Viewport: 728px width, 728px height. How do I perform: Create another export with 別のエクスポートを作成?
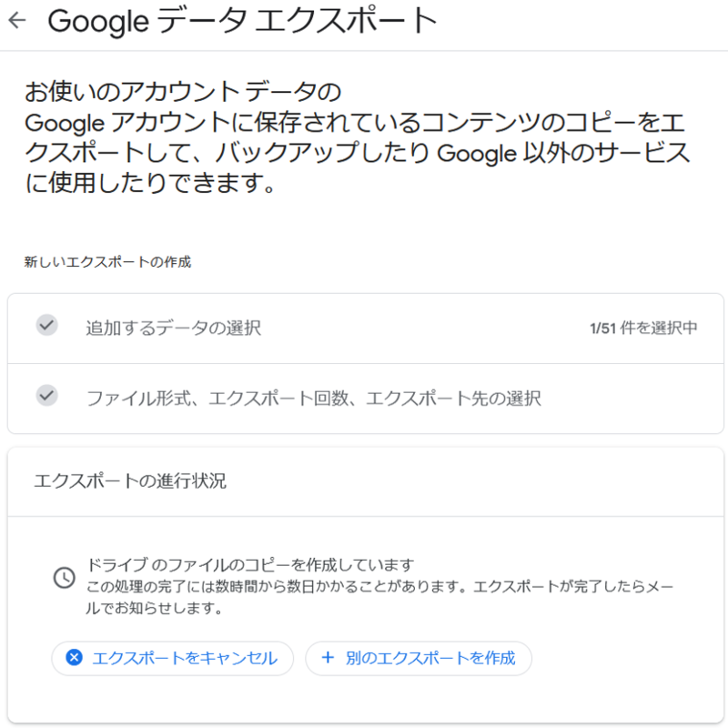[x=419, y=658]
